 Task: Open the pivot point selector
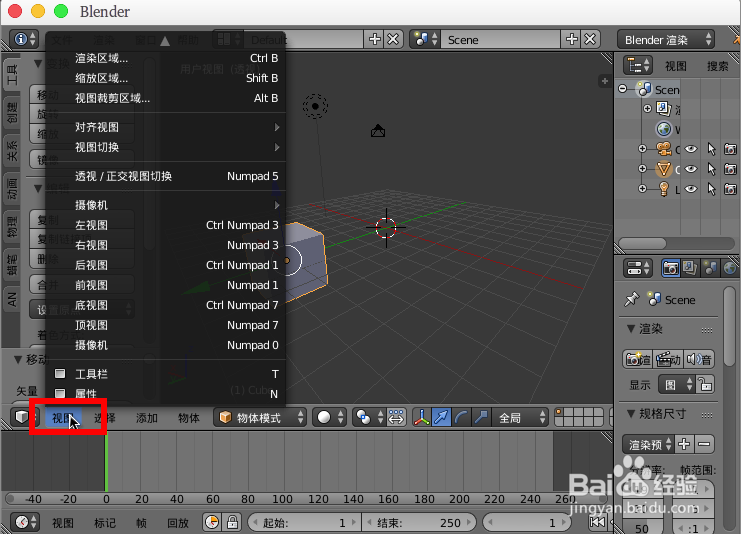(x=368, y=417)
